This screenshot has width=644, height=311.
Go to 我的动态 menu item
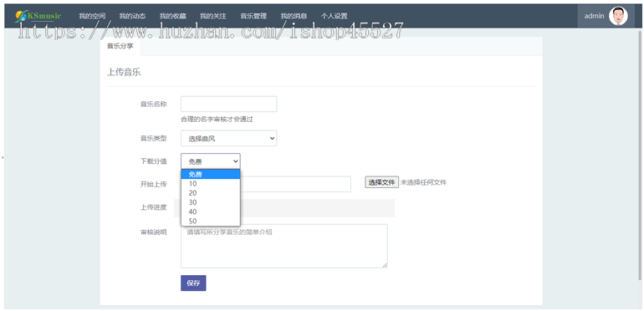click(x=132, y=16)
